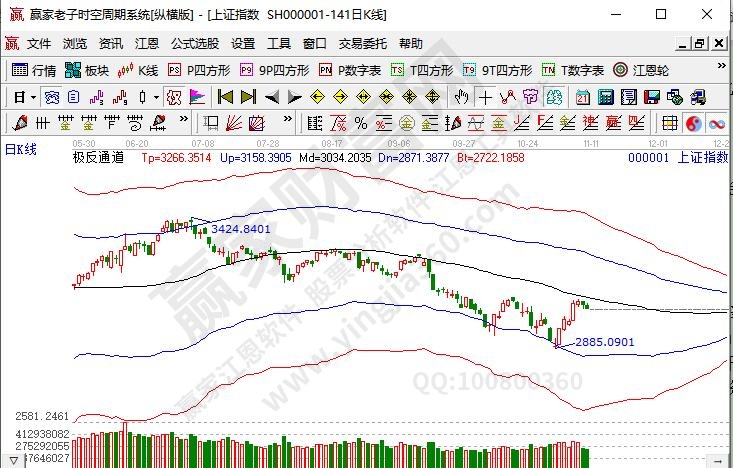The height and width of the screenshot is (468, 733).
Task: Click the 日K线 period label
Action: [20, 149]
